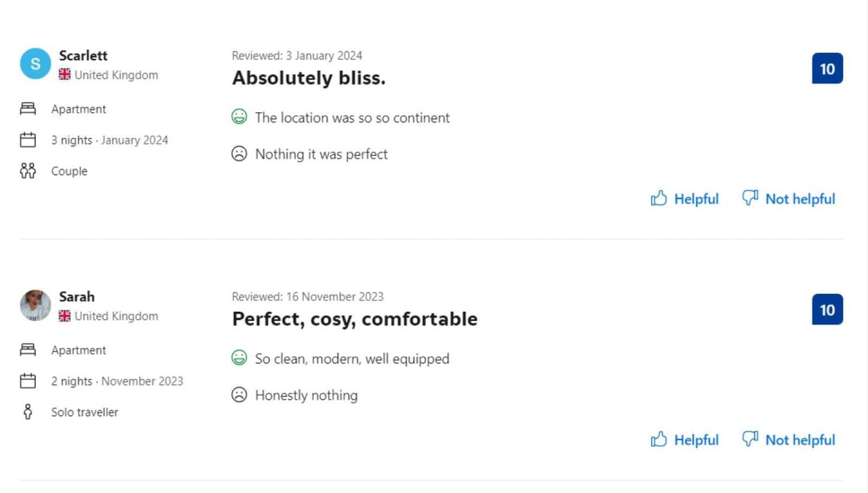Click Scarlett's score badge of 10
The width and height of the screenshot is (868, 493).
[x=827, y=68]
